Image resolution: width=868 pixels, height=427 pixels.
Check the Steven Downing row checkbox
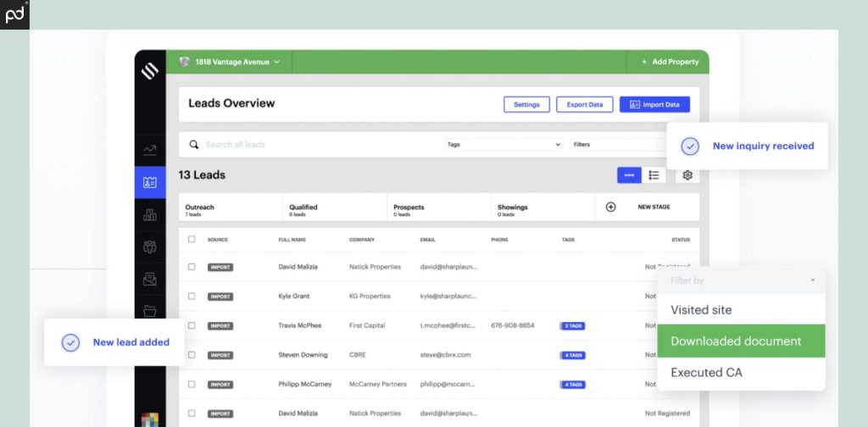click(192, 354)
